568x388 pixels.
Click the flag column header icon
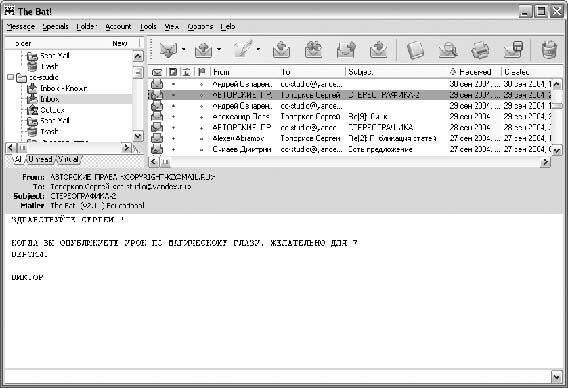(x=201, y=72)
